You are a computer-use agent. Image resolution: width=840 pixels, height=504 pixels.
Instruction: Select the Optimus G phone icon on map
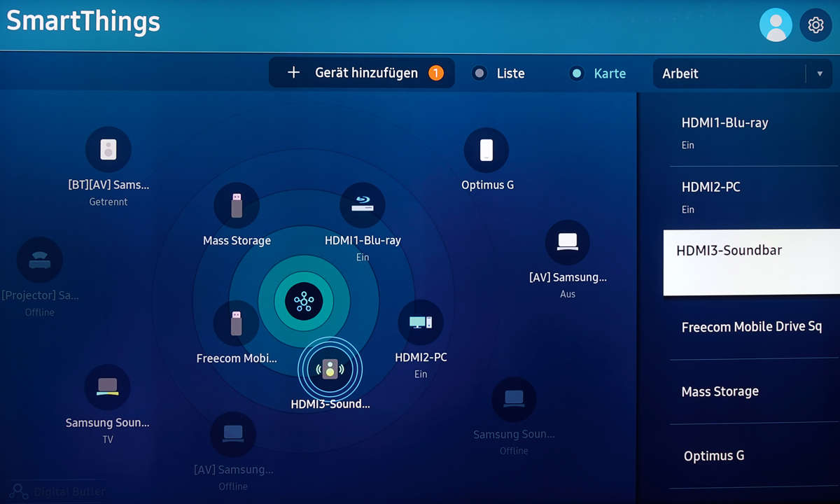coord(486,150)
